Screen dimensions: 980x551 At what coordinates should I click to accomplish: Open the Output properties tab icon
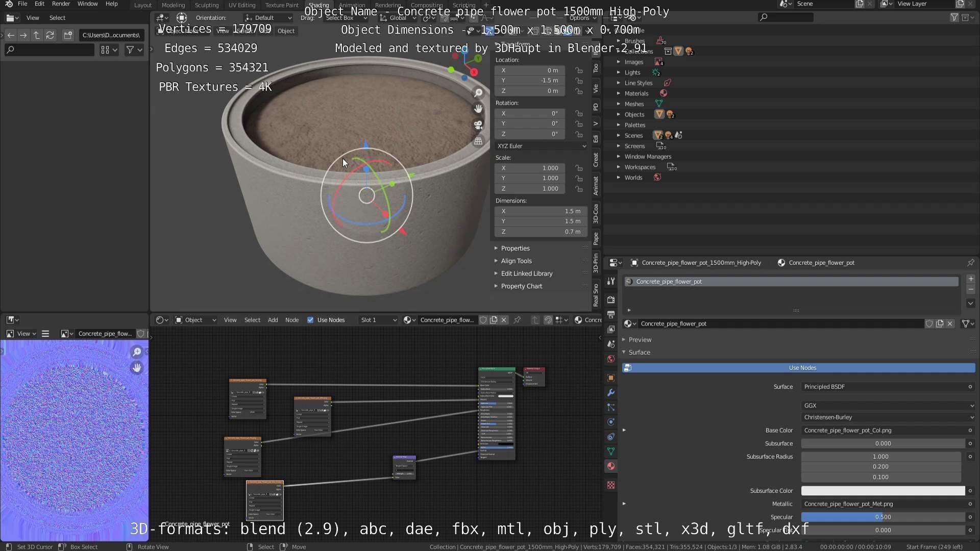611,314
